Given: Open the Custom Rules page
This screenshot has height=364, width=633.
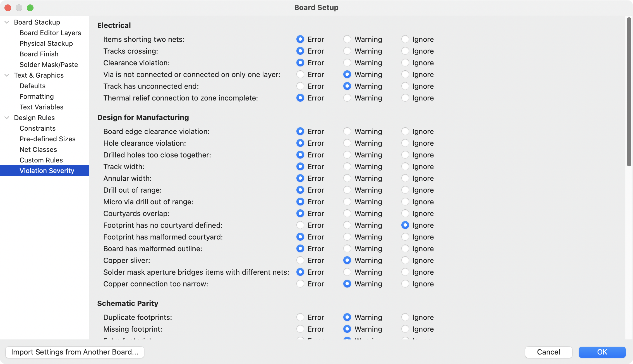Looking at the screenshot, I should coord(41,160).
